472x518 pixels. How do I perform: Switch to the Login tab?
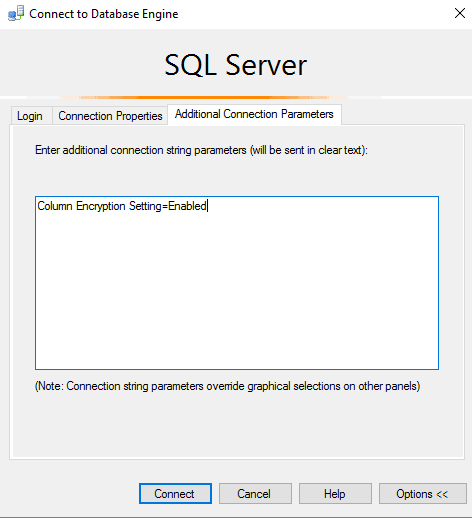point(30,116)
